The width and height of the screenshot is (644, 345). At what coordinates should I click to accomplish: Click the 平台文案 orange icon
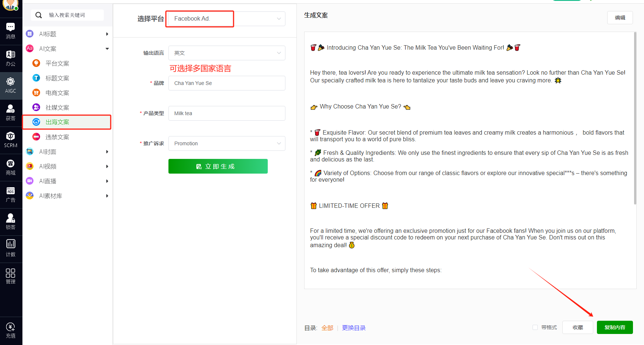tap(36, 63)
